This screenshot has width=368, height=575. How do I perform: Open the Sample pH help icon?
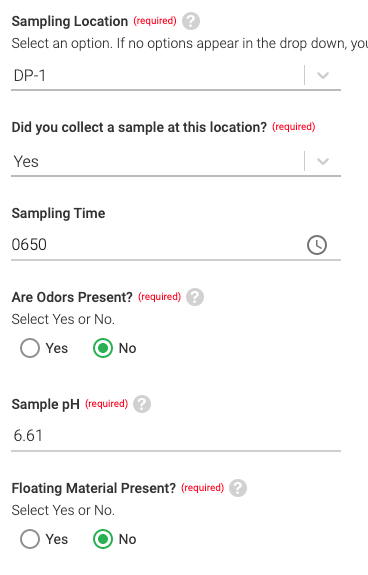(x=142, y=404)
